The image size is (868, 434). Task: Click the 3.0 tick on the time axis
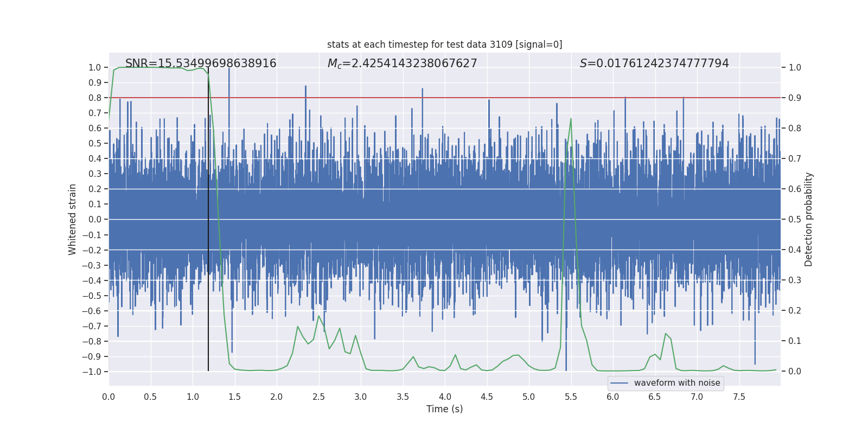(x=361, y=397)
